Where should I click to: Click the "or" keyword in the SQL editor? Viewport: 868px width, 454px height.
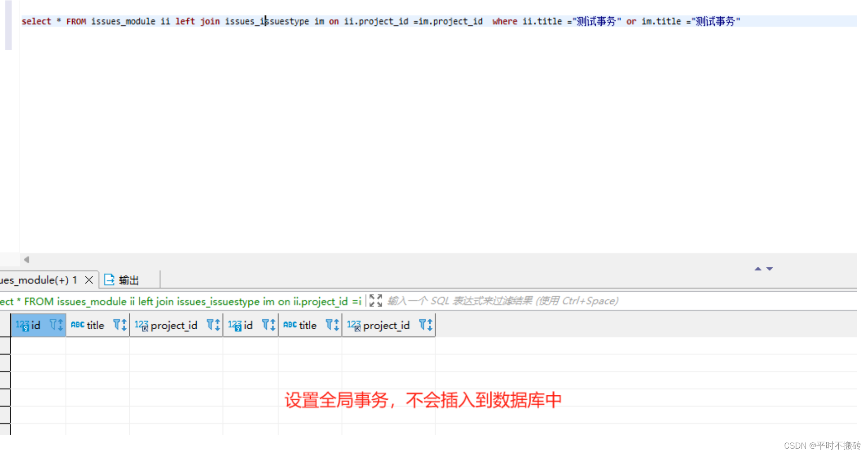tap(631, 21)
